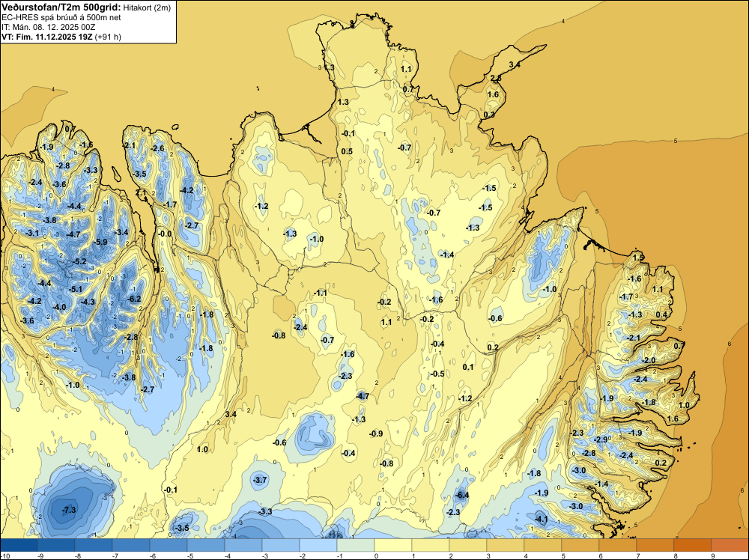Select the -3.4 temperature label
The width and height of the screenshot is (749, 560).
pos(122,232)
